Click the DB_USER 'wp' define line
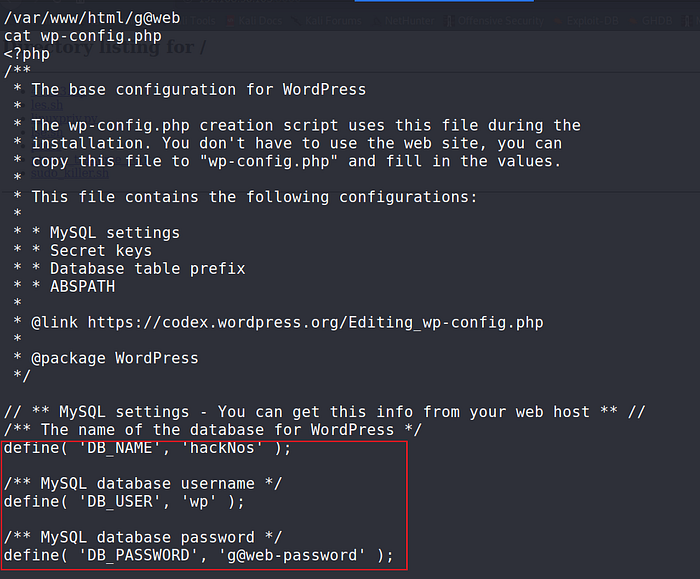The image size is (700, 579). point(123,501)
